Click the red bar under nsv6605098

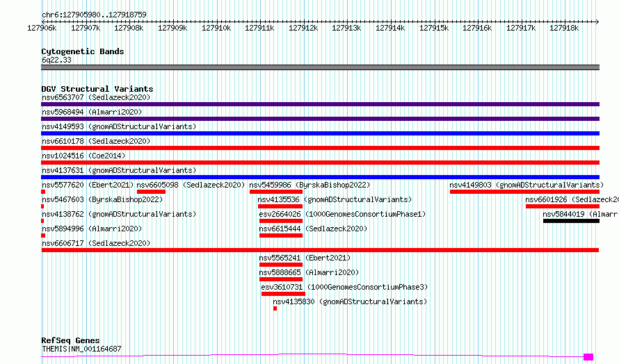point(151,192)
